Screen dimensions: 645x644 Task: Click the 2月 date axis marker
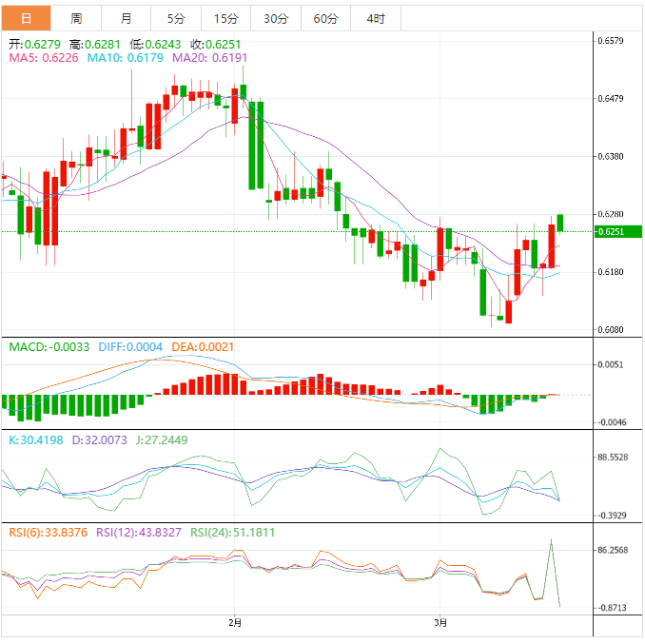235,623
